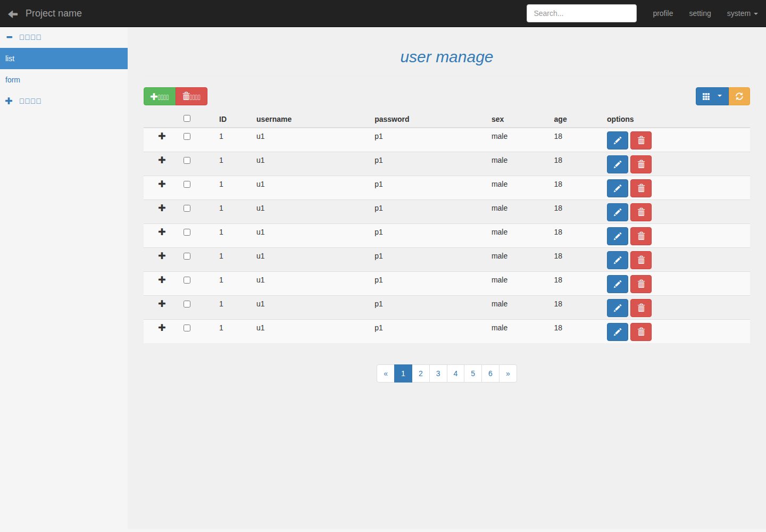
Task: Go to page 2 in pagination
Action: click(421, 373)
